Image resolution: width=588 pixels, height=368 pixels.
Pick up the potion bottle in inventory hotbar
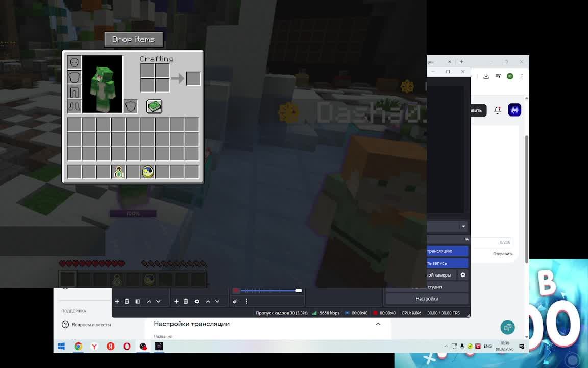click(x=118, y=172)
